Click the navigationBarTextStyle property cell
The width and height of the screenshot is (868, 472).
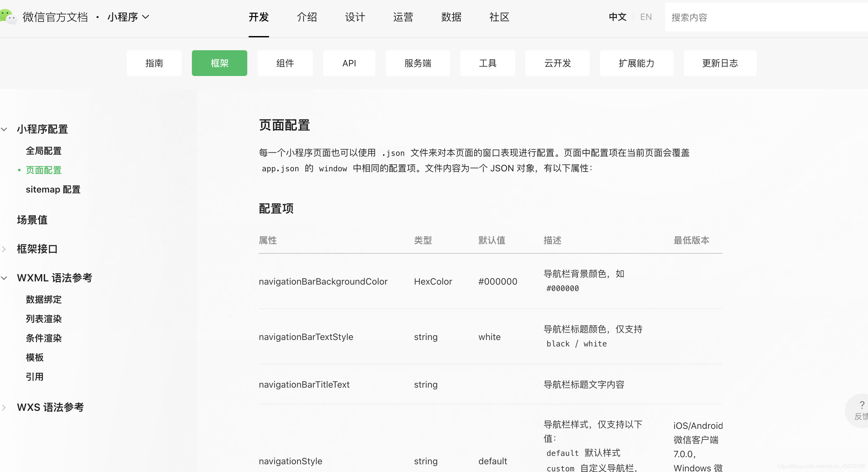tap(306, 337)
